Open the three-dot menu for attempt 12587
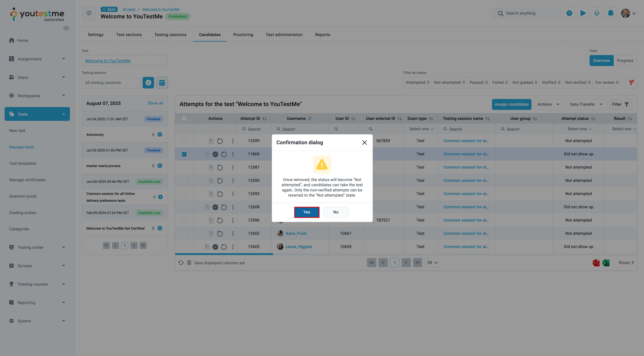The image size is (644, 356). coord(233,167)
